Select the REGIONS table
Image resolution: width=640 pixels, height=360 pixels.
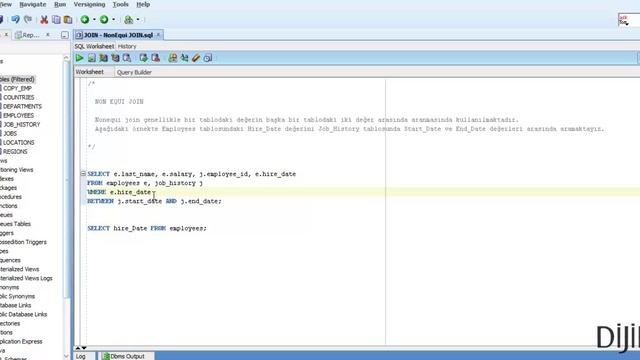click(x=15, y=151)
